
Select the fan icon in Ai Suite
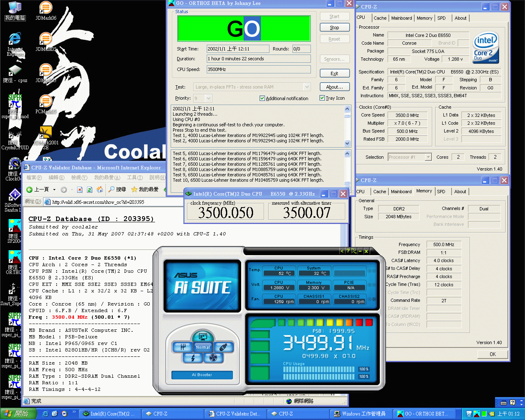coord(213,358)
